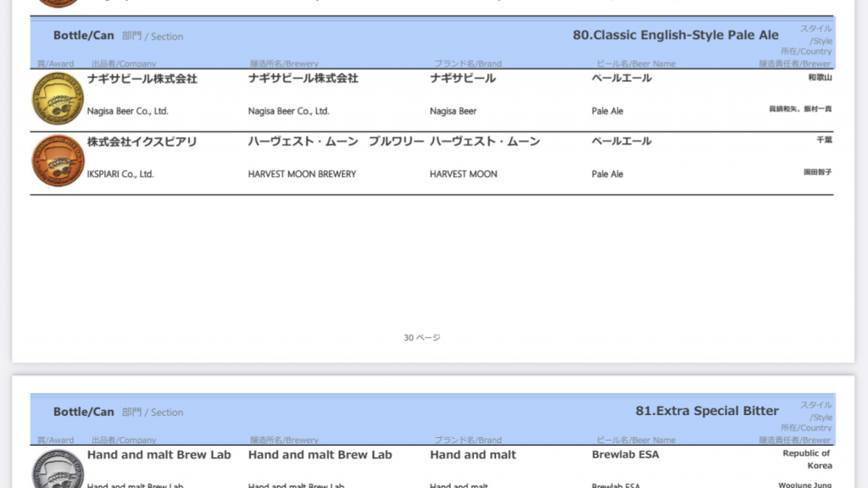Click 'Nagisa Beer Co., Ltd.' brewery text
Screen dimensions: 868x488
click(288, 111)
